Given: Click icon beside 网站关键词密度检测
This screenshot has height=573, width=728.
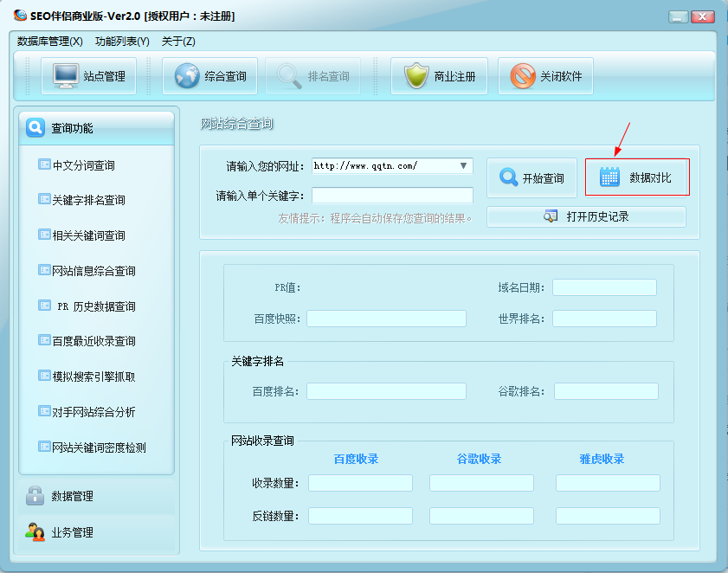Looking at the screenshot, I should (44, 447).
